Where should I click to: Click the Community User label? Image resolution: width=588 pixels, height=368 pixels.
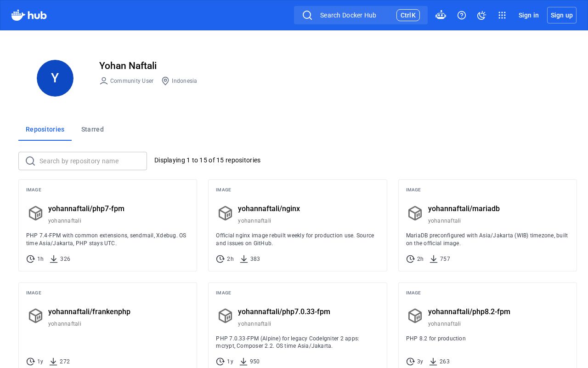tap(132, 81)
